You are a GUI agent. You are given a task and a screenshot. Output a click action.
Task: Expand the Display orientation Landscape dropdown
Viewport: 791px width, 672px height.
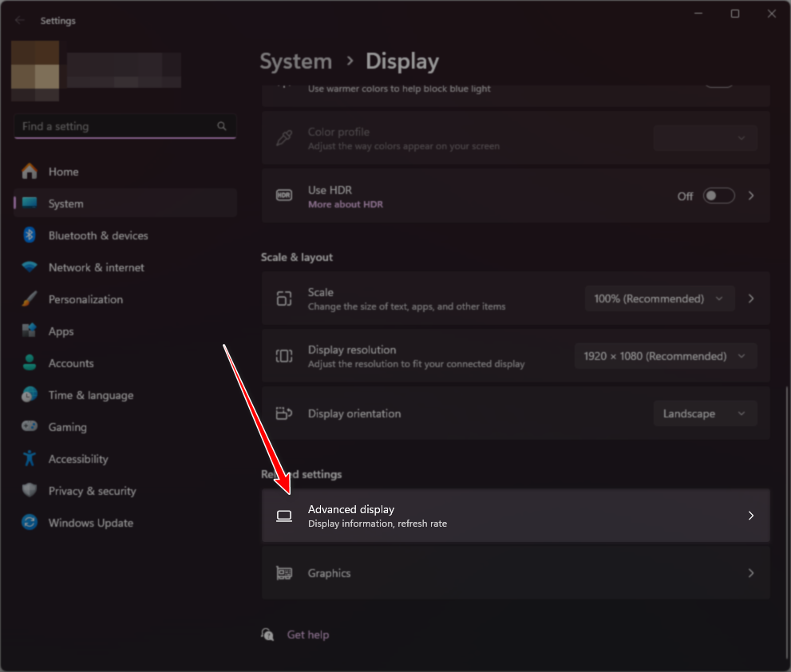[704, 413]
